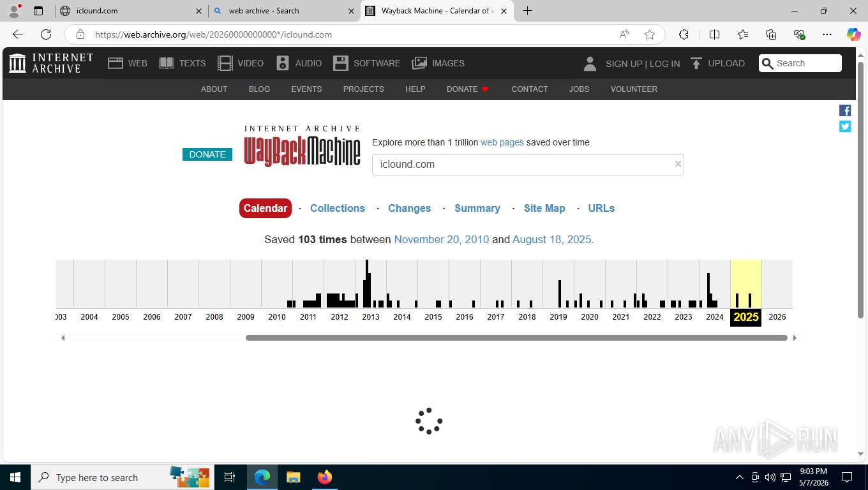Open VOLUNTEER menu item
The width and height of the screenshot is (868, 490).
tap(634, 89)
